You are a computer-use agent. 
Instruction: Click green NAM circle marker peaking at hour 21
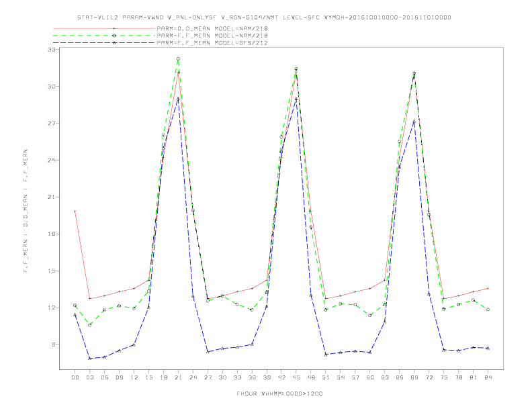click(x=178, y=59)
